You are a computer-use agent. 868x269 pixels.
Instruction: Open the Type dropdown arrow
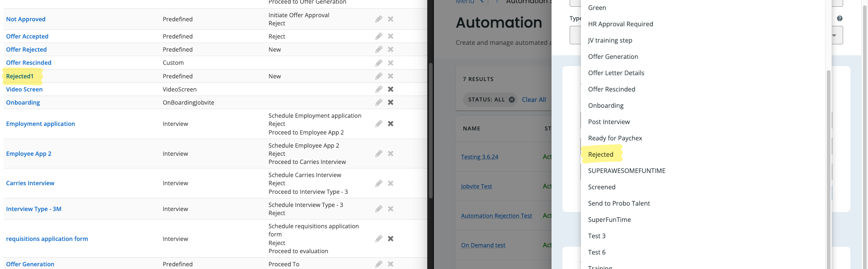pos(834,35)
